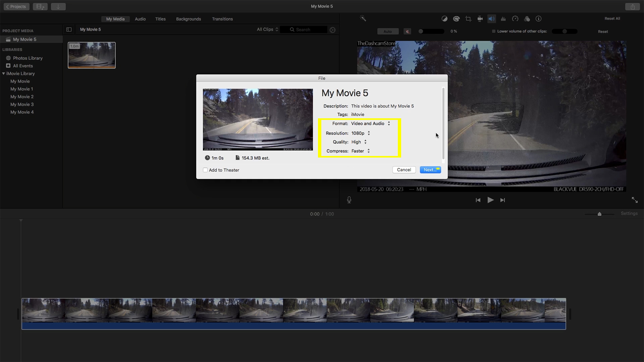
Task: Open the Compress Faster dropdown
Action: 361,151
